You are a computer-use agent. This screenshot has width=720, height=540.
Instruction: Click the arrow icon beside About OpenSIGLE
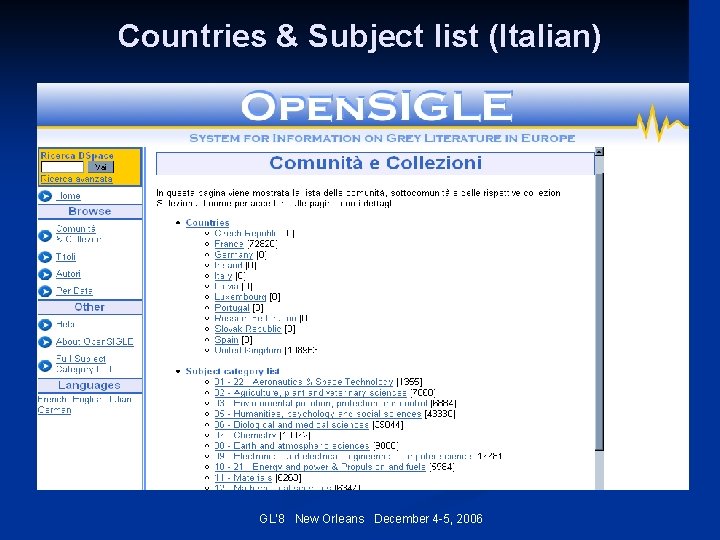pos(45,342)
